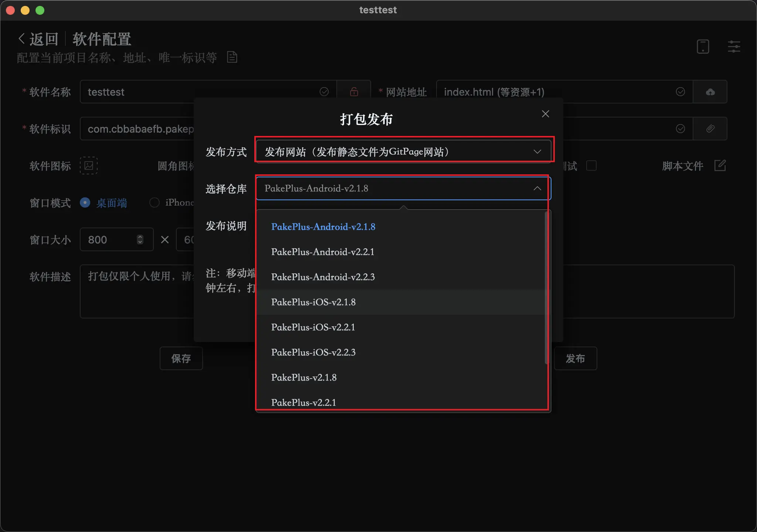Click the software icon image placeholder
This screenshot has height=532, width=757.
89,166
